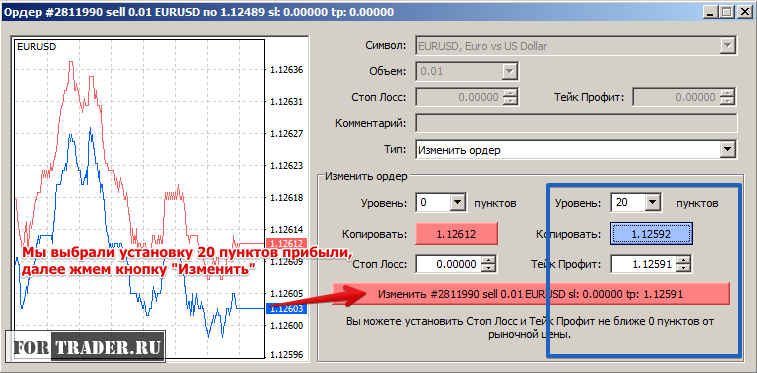This screenshot has height=373, width=757.
Task: Click the Символ: label
Action: tap(386, 46)
